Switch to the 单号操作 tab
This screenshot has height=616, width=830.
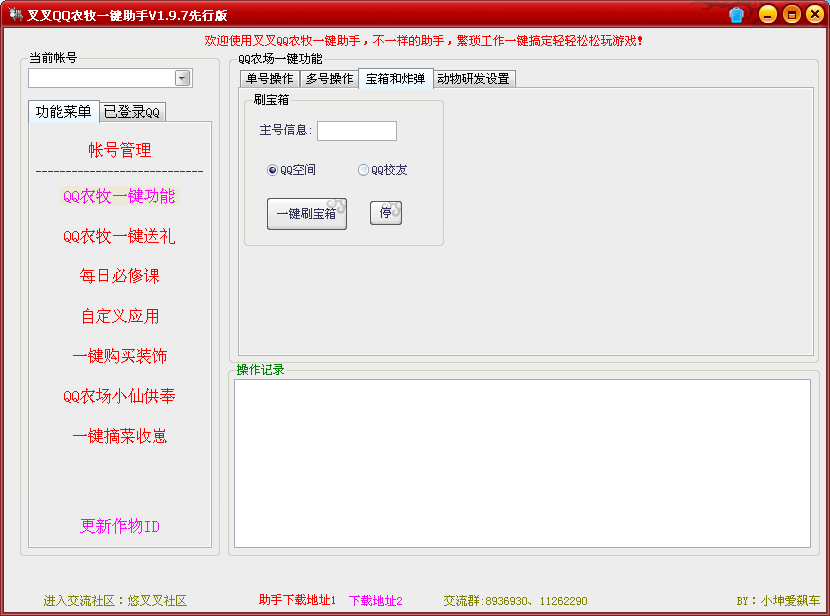(269, 79)
